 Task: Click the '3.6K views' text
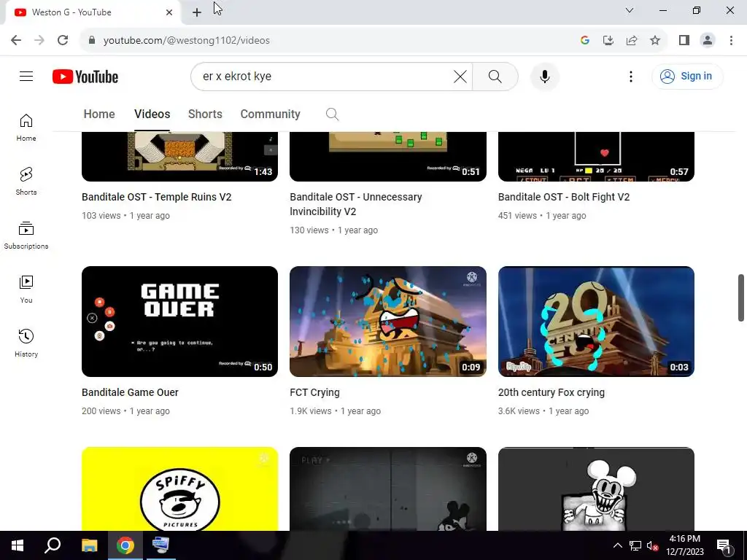click(519, 411)
